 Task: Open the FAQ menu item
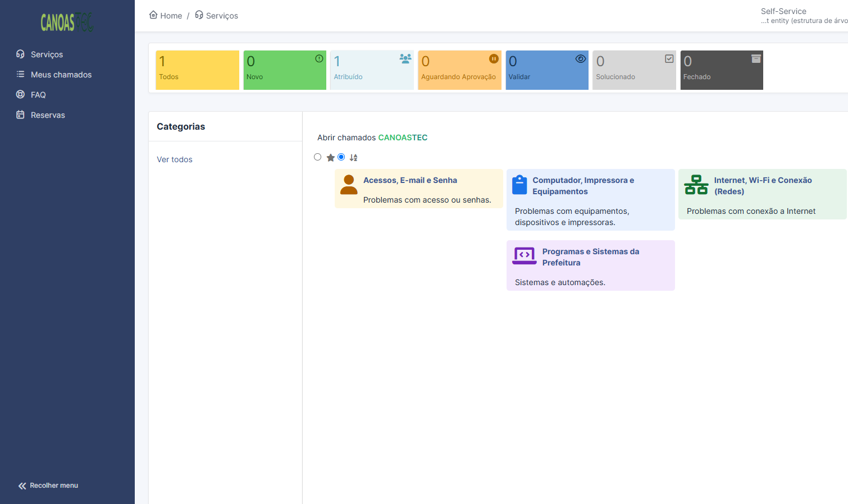38,95
